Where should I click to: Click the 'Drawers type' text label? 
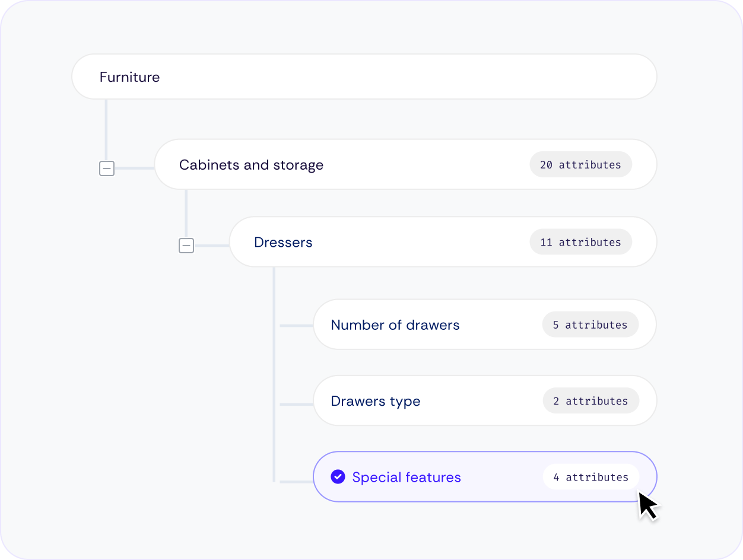(x=376, y=401)
